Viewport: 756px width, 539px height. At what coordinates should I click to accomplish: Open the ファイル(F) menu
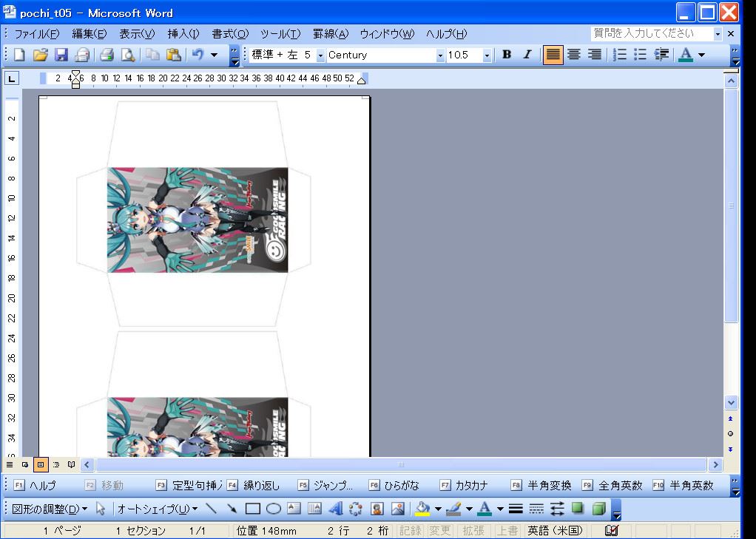pyautogui.click(x=37, y=34)
